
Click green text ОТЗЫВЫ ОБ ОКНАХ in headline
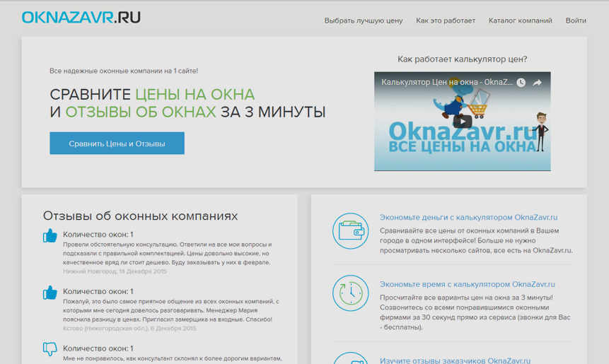click(141, 112)
